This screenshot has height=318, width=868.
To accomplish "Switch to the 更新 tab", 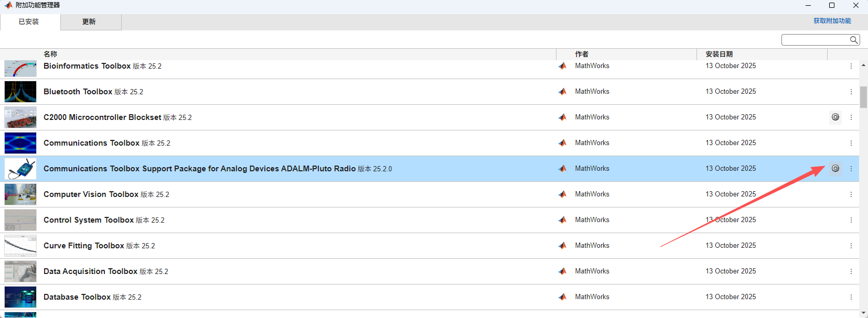I will point(90,22).
